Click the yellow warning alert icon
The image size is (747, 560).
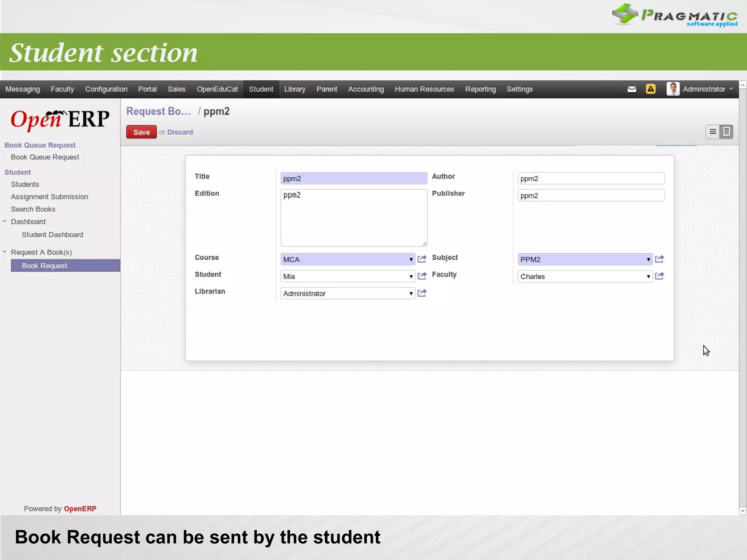[651, 89]
